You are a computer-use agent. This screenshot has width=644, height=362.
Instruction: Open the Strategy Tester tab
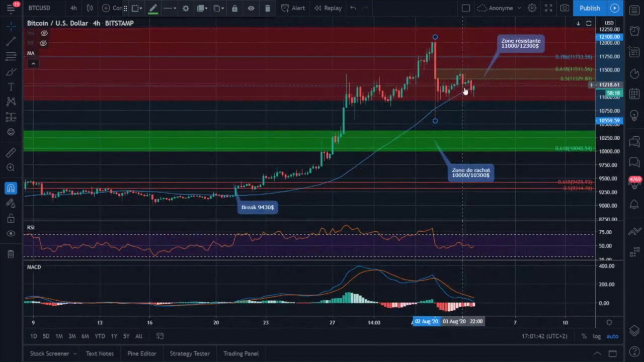[190, 353]
